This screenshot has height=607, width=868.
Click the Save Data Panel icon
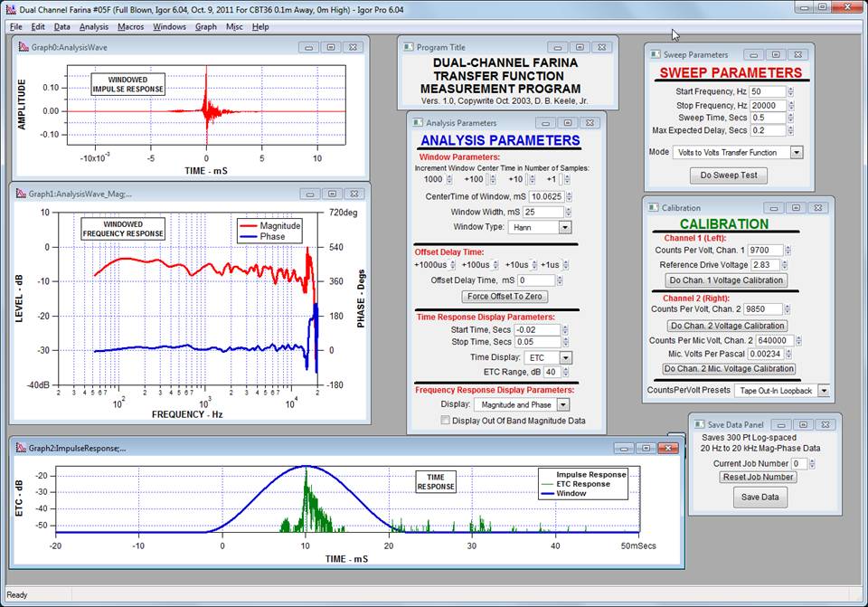[x=699, y=424]
